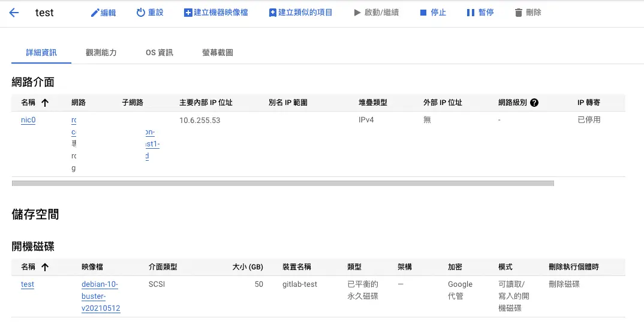
Task: Sort network interfaces by 名稱 arrow
Action: click(44, 103)
